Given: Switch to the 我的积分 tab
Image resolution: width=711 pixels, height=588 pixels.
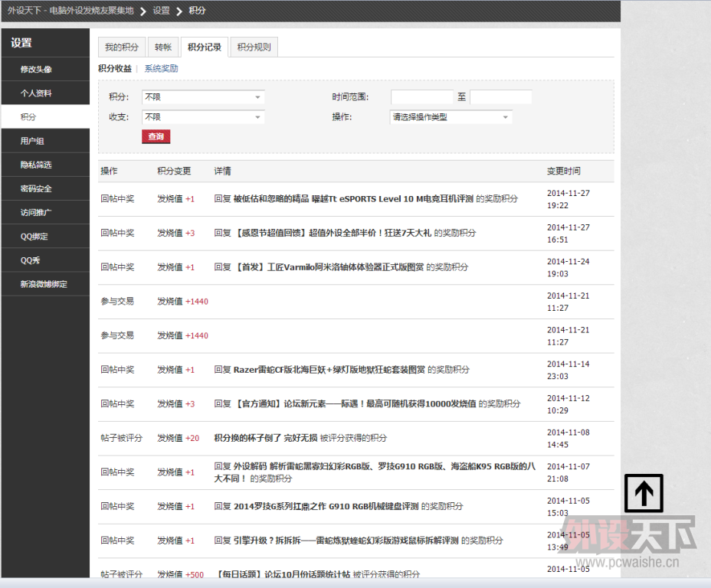Looking at the screenshot, I should (121, 47).
